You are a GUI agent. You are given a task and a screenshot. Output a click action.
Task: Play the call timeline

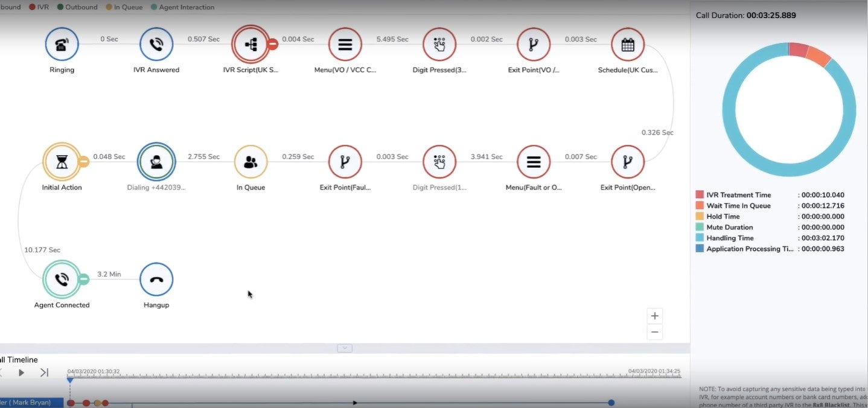(21, 372)
